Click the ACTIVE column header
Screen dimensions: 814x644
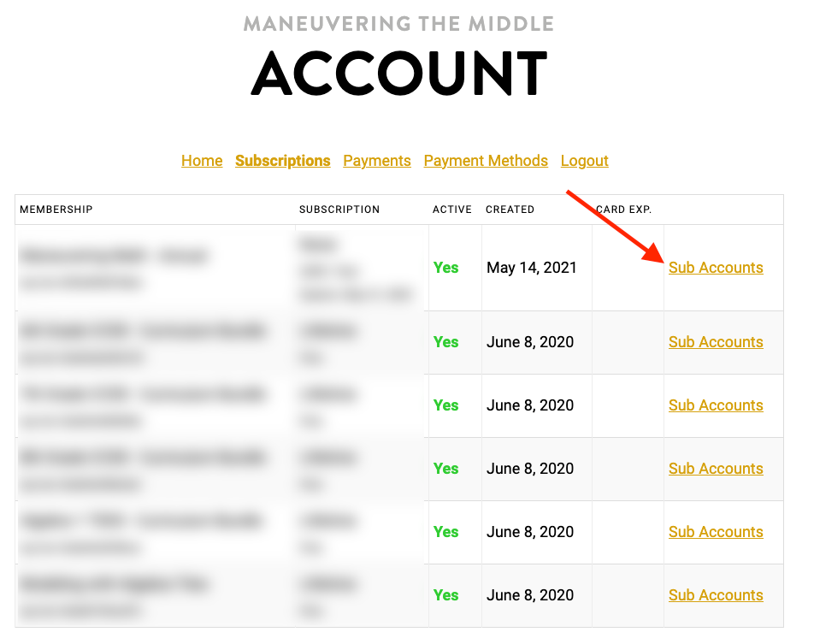point(452,210)
